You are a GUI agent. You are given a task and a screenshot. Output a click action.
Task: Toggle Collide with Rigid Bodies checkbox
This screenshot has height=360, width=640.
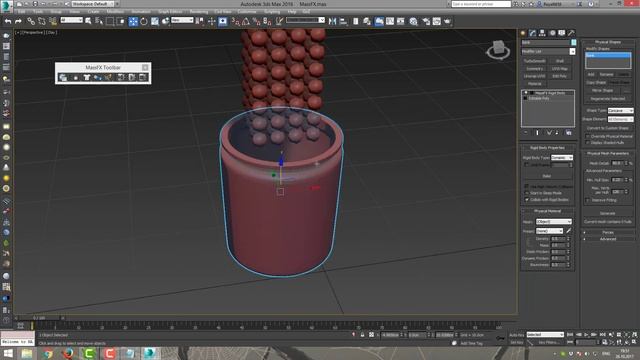click(x=527, y=200)
